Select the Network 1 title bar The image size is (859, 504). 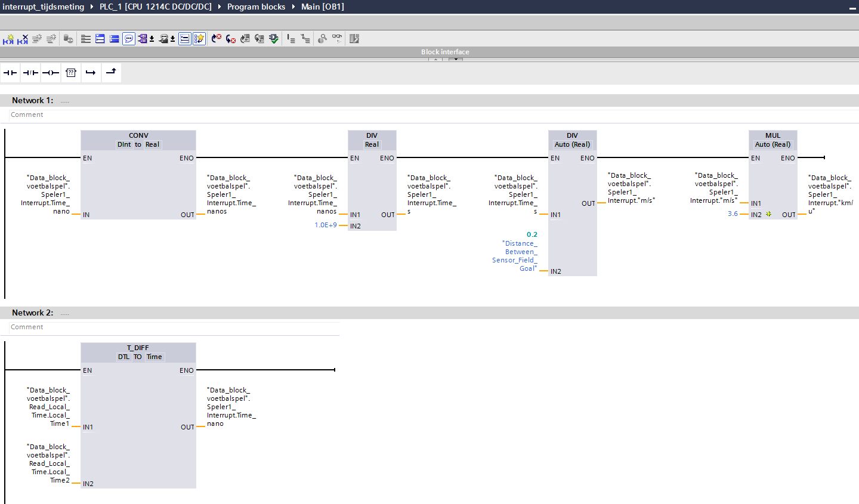tap(429, 100)
